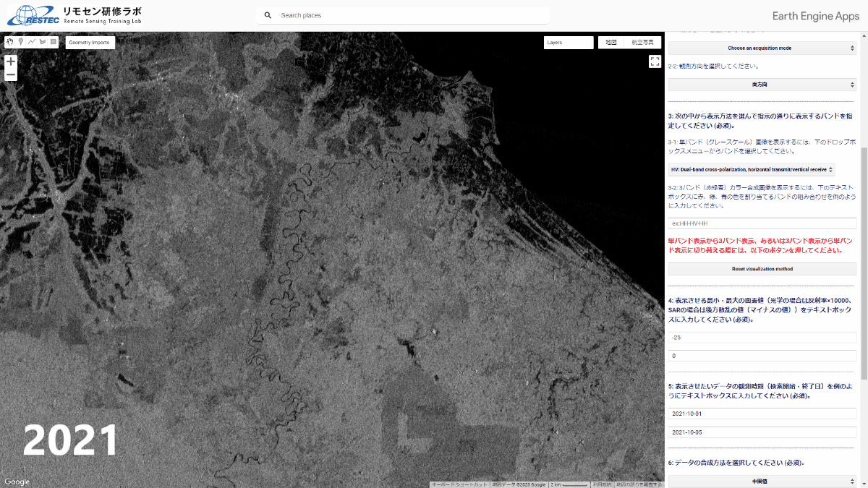Open the 両方向 observation direction dropdown
This screenshot has width=868, height=488.
tap(762, 85)
